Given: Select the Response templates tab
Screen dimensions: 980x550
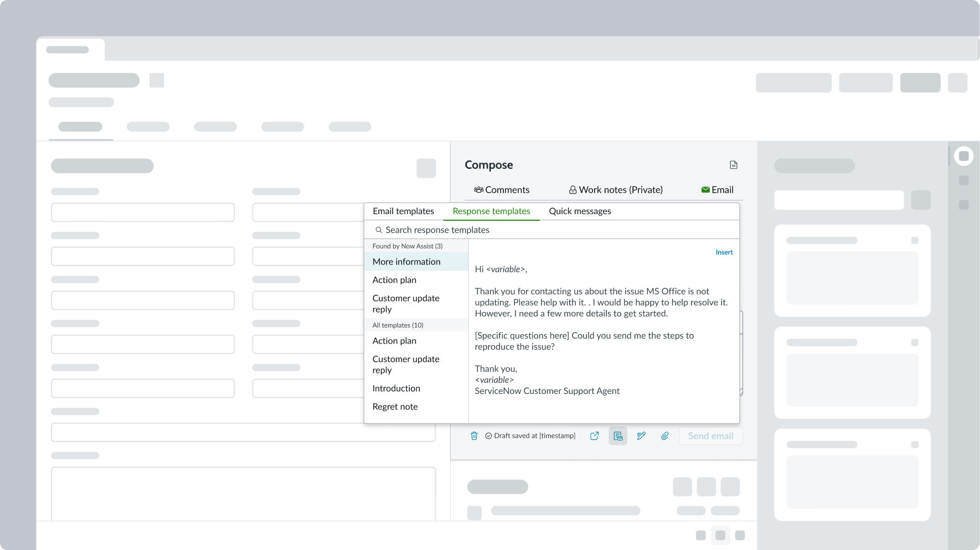Looking at the screenshot, I should [491, 211].
